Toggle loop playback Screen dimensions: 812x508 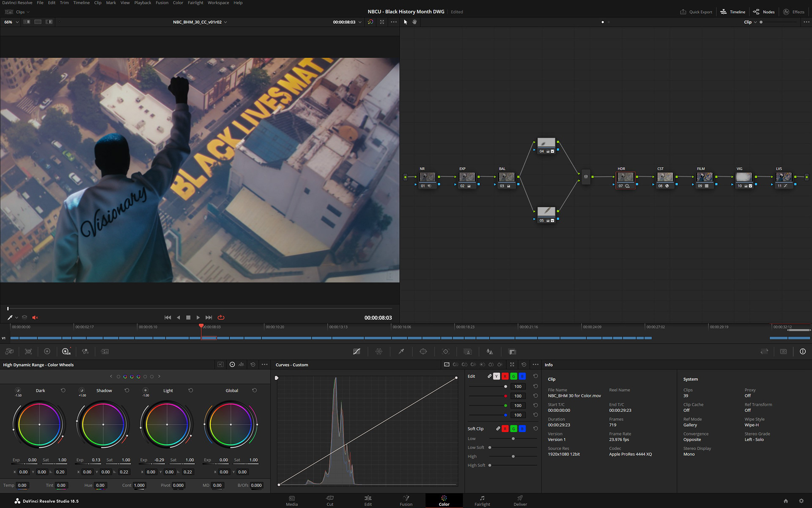pos(221,317)
